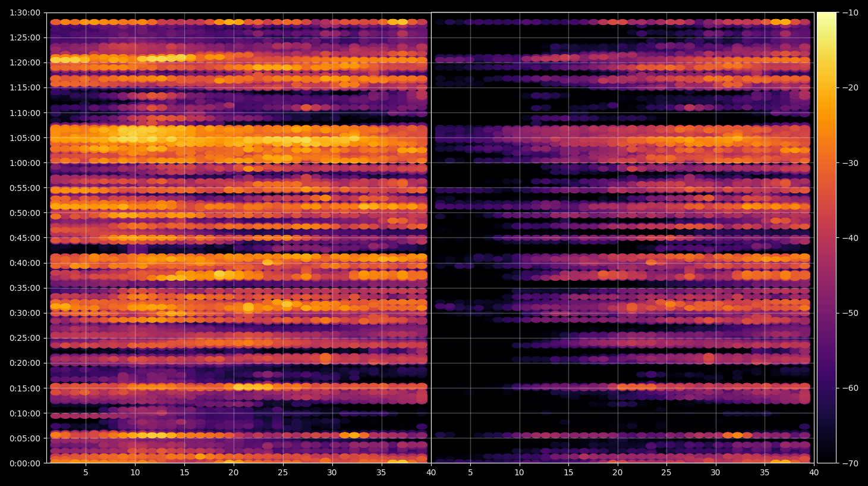Select x-axis label 10 under right heatmap
The width and height of the screenshot is (868, 486).
point(519,473)
